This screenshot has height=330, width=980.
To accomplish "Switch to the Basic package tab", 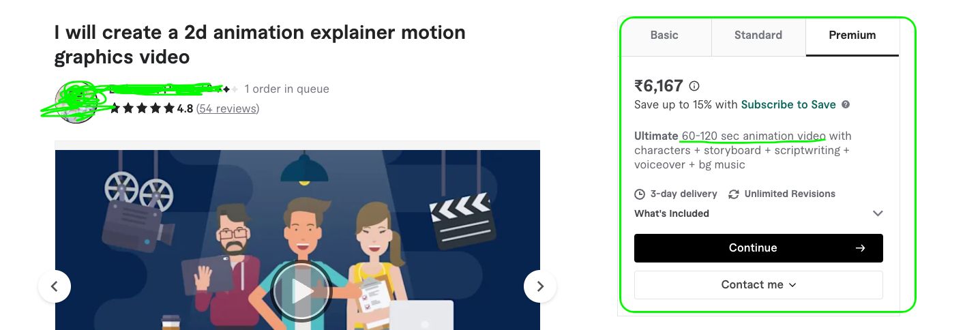I will pyautogui.click(x=664, y=35).
